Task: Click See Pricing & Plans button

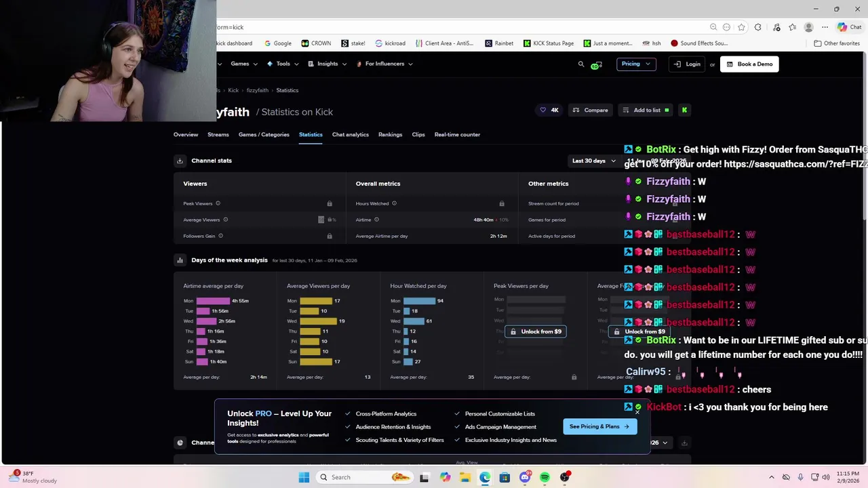Action: (599, 426)
